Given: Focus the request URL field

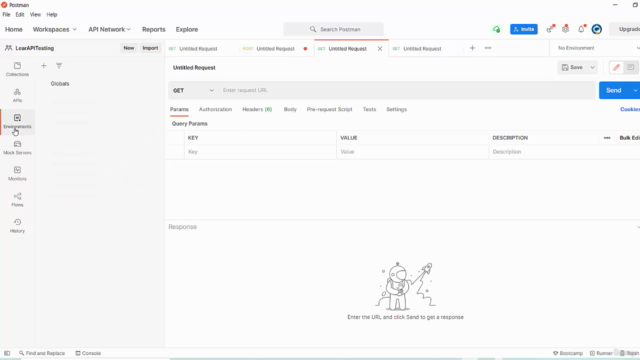Looking at the screenshot, I should 407,90.
